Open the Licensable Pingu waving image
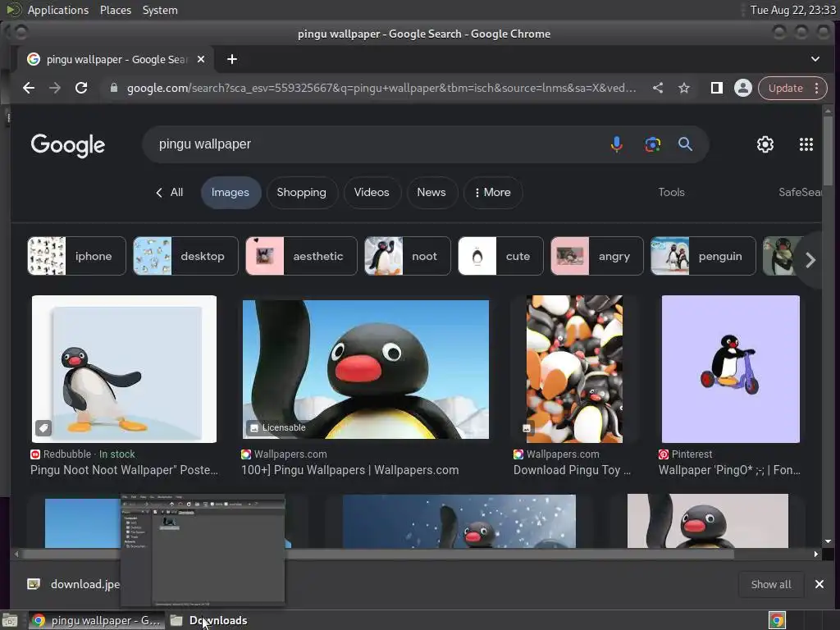The image size is (840, 630). [365, 369]
